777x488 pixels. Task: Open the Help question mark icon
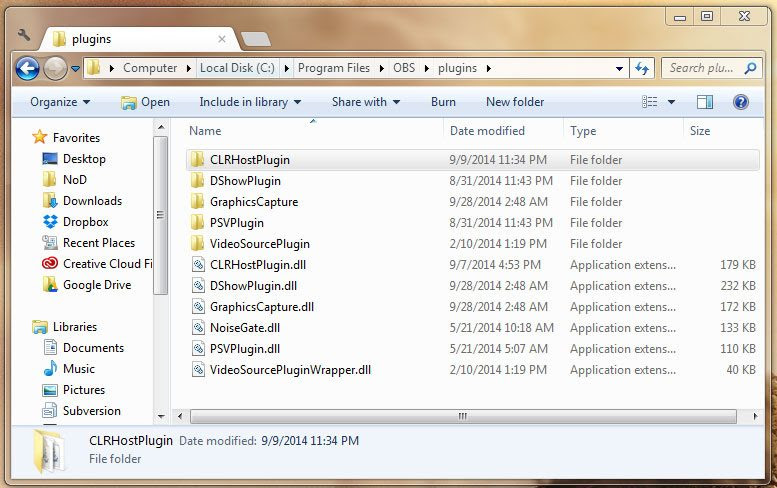(740, 102)
